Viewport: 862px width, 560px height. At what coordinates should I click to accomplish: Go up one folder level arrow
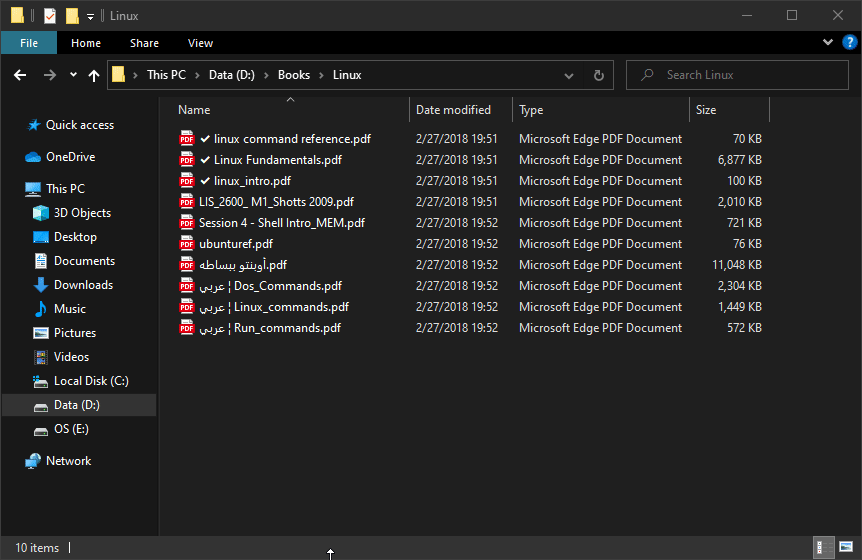tap(93, 75)
